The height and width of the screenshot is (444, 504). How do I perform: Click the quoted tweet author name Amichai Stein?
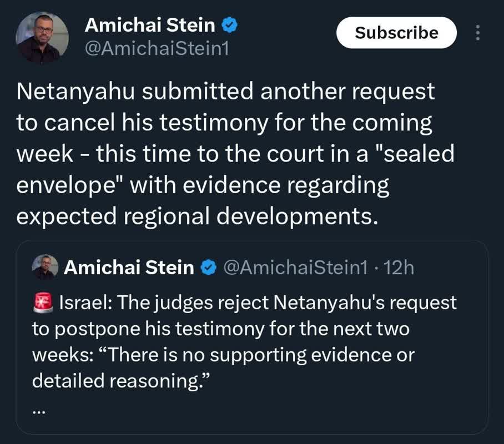(129, 268)
